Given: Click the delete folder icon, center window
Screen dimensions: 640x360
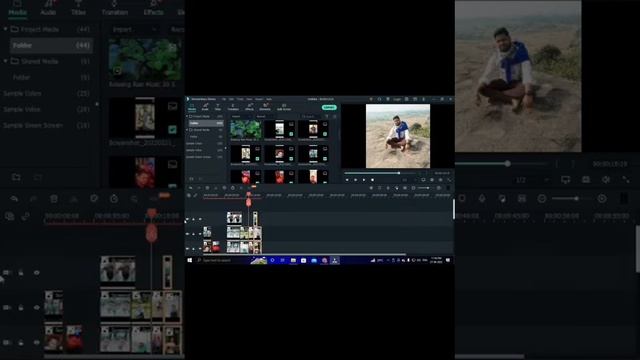Looking at the screenshot, I should pyautogui.click(x=201, y=179).
